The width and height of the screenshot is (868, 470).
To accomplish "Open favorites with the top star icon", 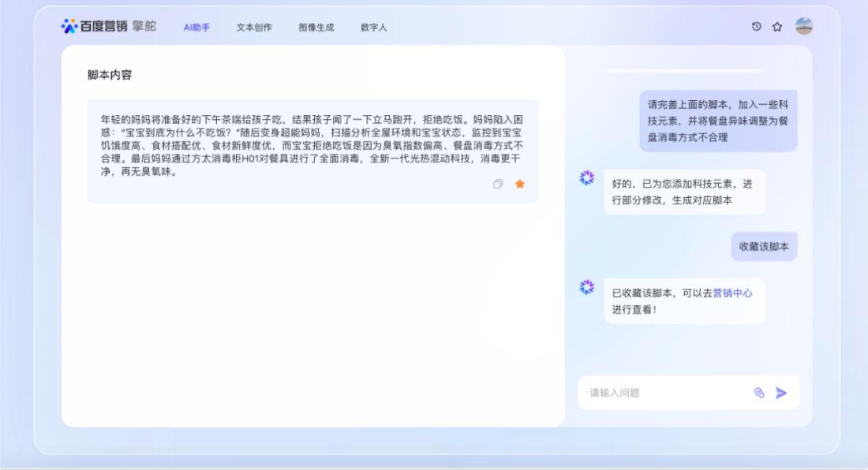I will pos(777,27).
